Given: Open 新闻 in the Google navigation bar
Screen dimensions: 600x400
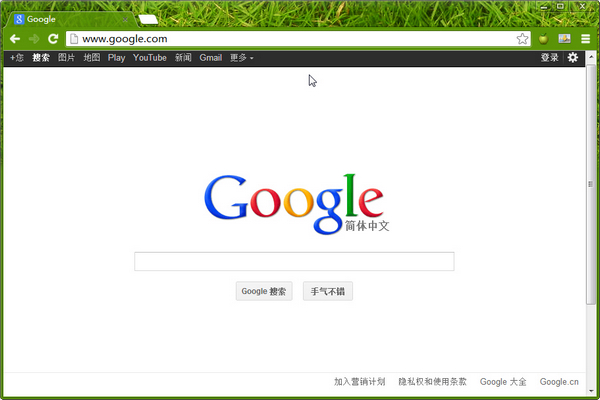Looking at the screenshot, I should coord(183,58).
